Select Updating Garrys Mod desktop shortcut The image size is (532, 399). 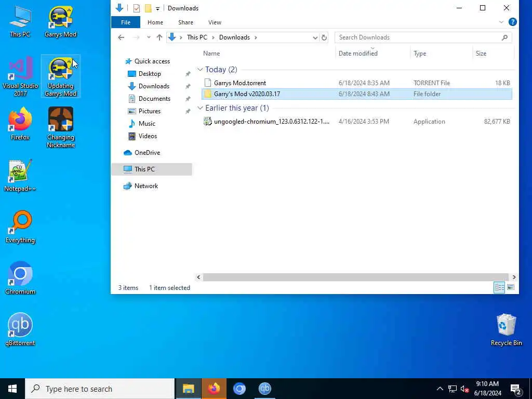tap(60, 77)
